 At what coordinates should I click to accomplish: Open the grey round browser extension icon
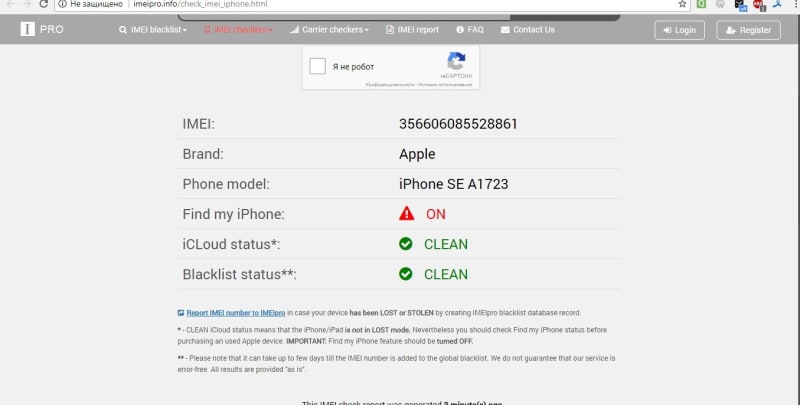[720, 4]
